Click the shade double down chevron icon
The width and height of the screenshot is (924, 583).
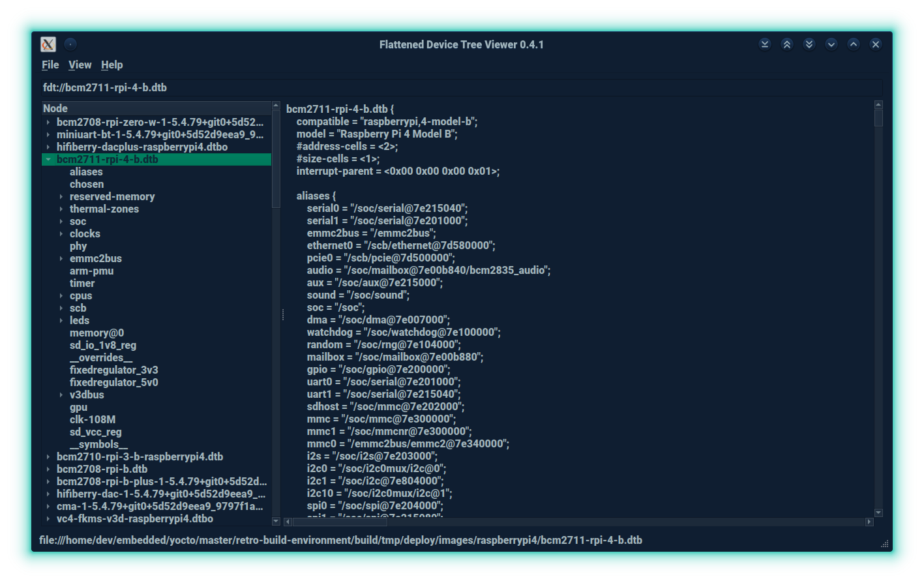click(x=809, y=44)
